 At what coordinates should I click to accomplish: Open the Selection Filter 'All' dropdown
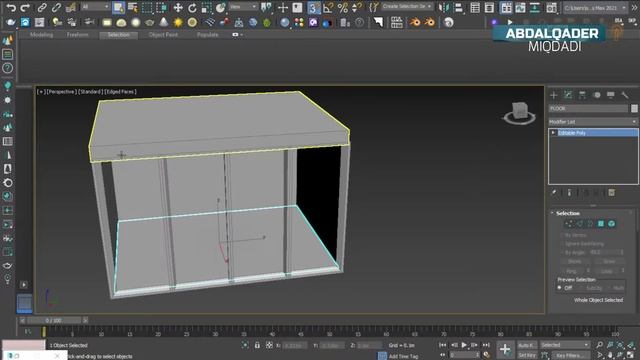95,7
